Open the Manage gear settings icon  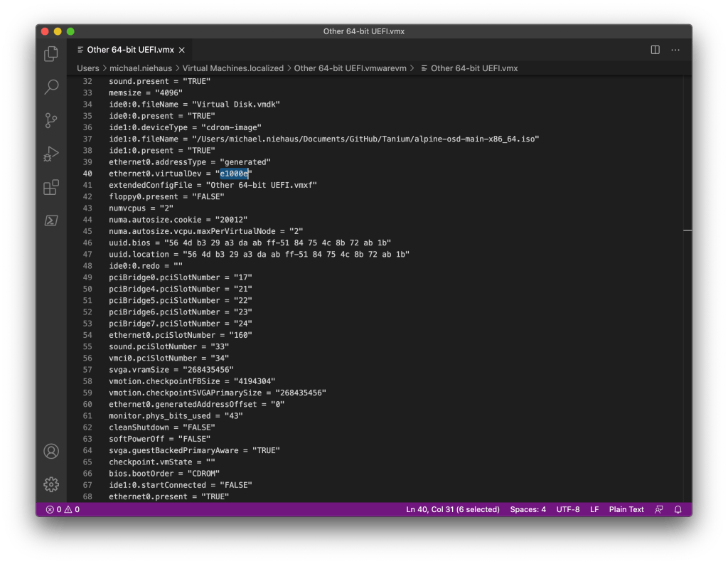[51, 484]
